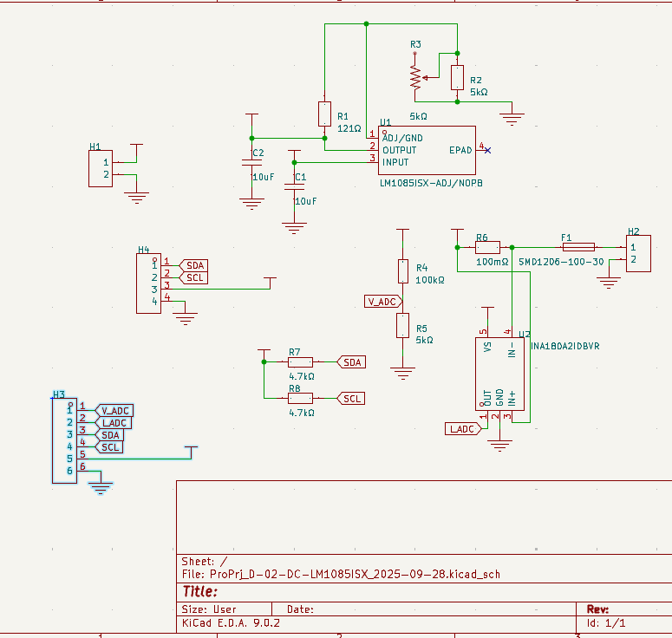
Task: Select resistor R1 121Ω
Action: 324,114
